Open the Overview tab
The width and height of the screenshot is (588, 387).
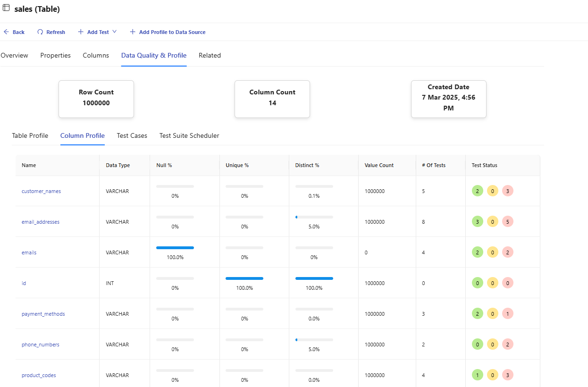click(14, 56)
